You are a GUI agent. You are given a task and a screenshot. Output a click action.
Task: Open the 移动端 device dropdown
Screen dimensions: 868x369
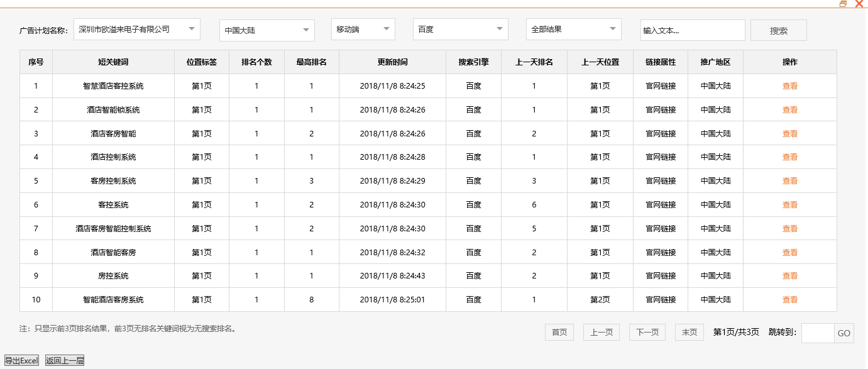pyautogui.click(x=363, y=29)
